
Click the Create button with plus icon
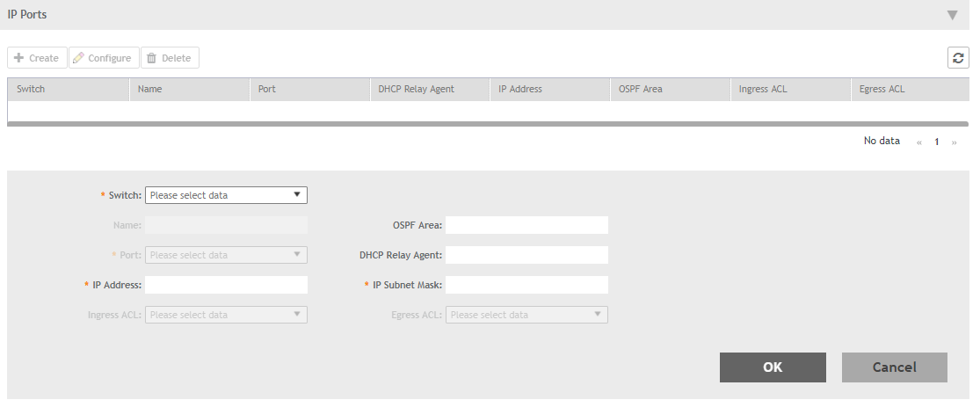(x=37, y=58)
